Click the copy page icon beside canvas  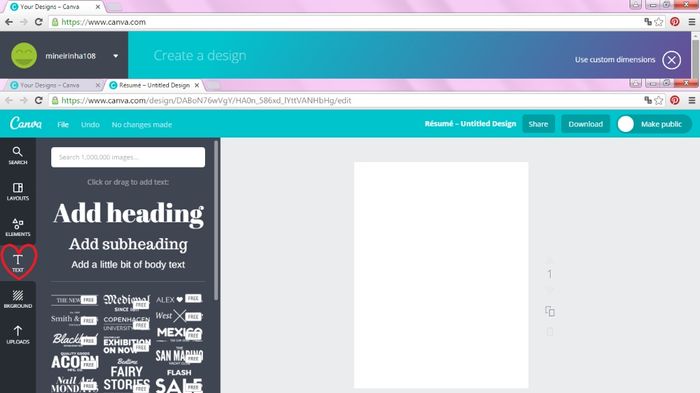tap(550, 311)
